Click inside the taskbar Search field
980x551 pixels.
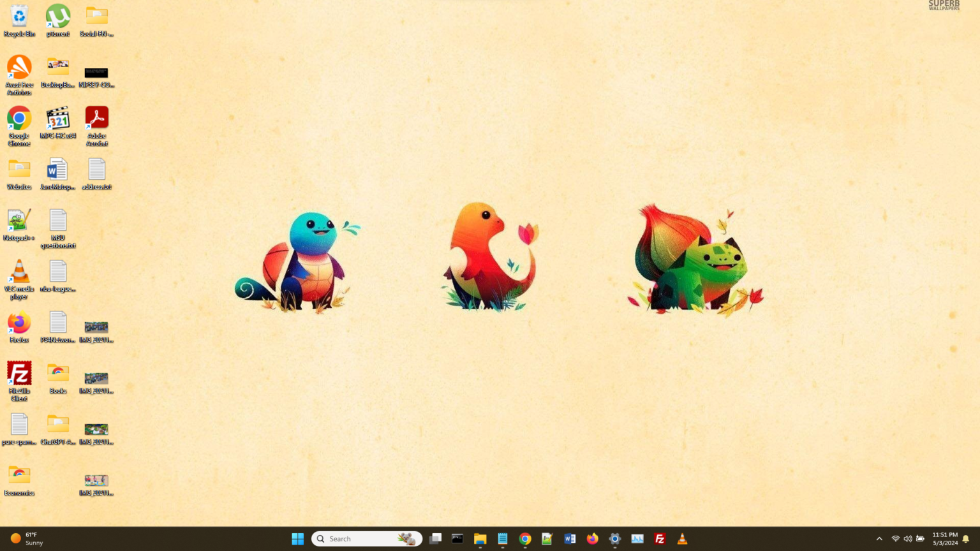coord(367,539)
